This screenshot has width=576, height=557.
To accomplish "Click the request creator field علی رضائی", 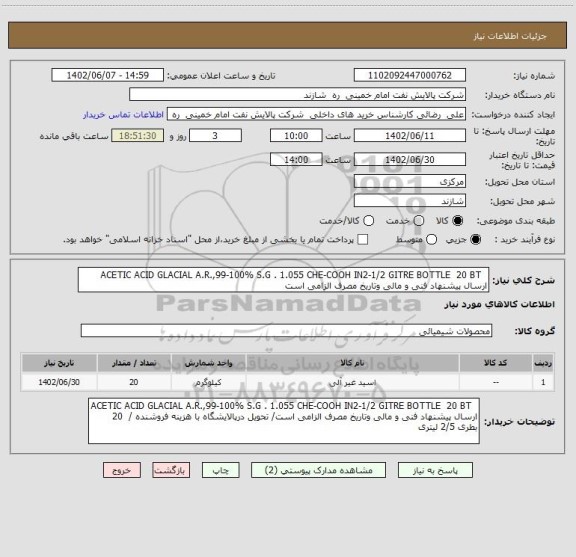I will [316, 115].
